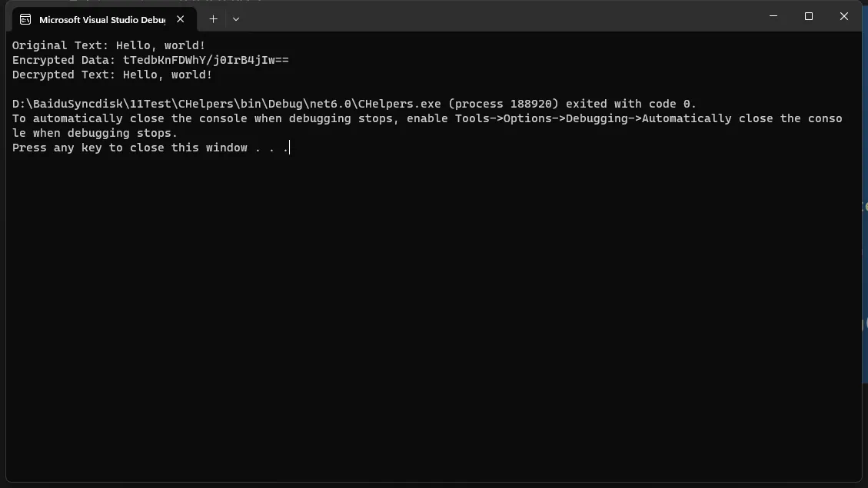The image size is (868, 488).
Task: Minimize the terminal window
Action: coord(773,16)
